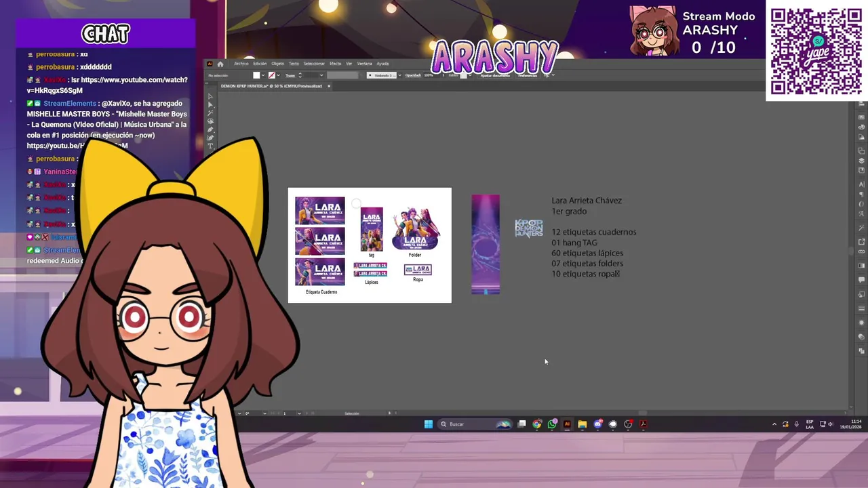Click the fill color swatch
868x488 pixels.
point(256,75)
